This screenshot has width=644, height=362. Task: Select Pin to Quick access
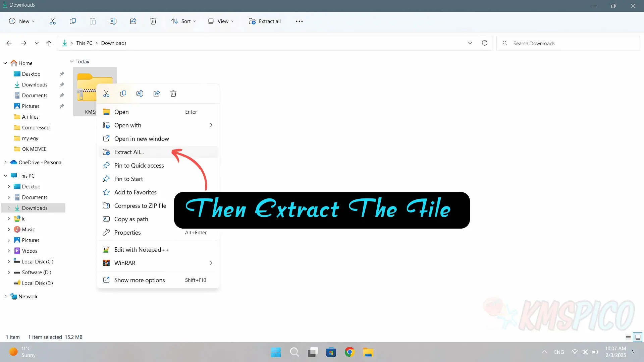pyautogui.click(x=158, y=166)
